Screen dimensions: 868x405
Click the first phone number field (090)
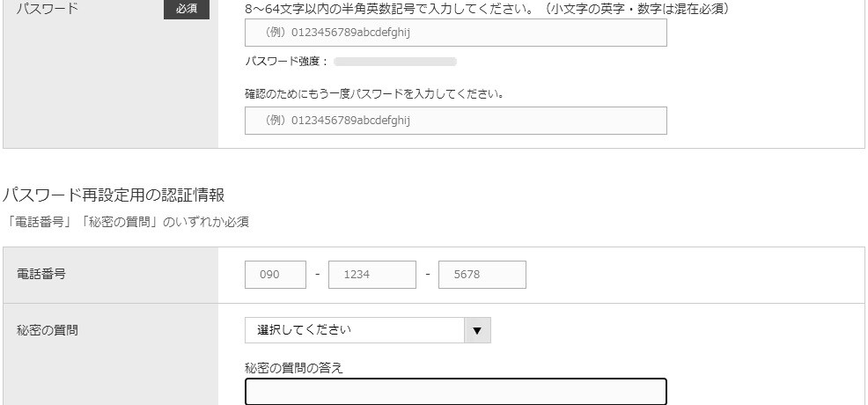(x=275, y=275)
